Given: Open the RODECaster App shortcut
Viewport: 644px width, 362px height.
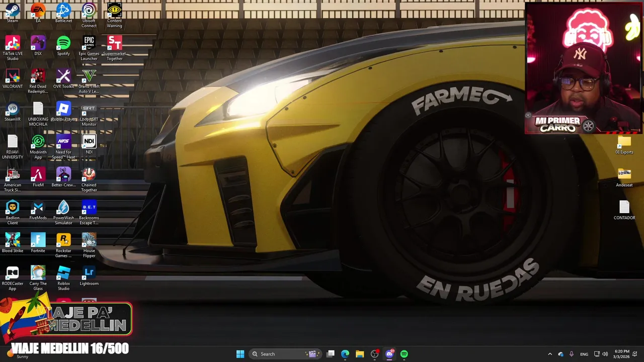Looking at the screenshot, I should (x=13, y=278).
